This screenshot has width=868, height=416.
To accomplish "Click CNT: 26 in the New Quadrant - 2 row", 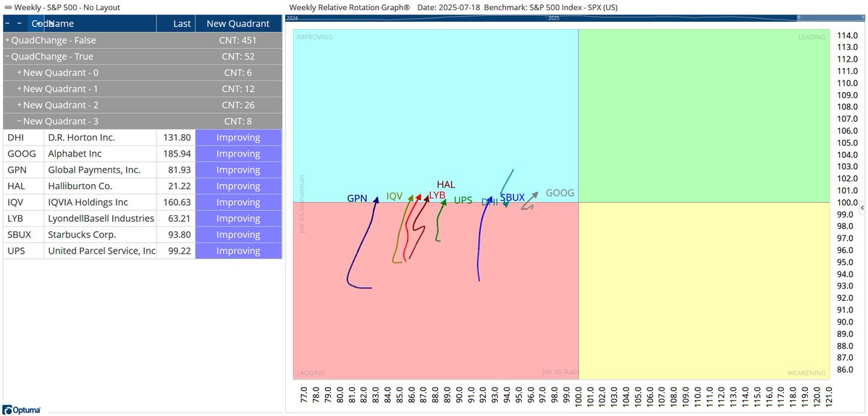I will click(239, 104).
